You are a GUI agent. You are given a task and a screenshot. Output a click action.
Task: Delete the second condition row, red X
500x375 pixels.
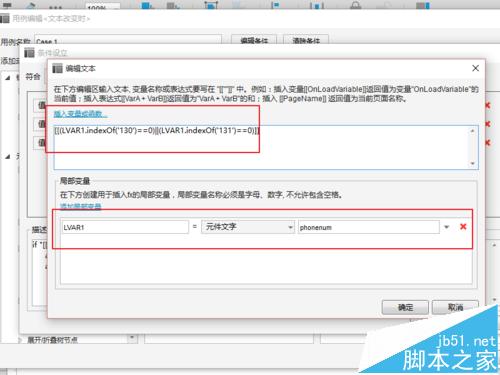coord(487,124)
